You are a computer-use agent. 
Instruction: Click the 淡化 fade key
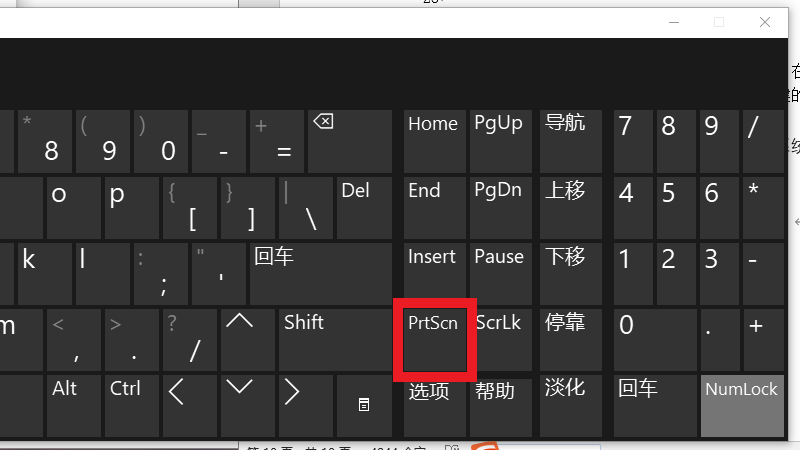click(x=571, y=406)
